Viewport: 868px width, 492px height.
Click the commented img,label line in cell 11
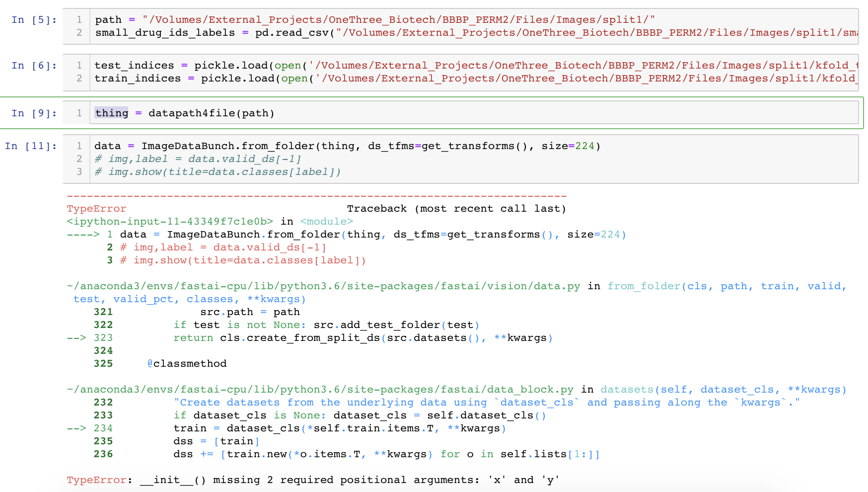pos(198,159)
